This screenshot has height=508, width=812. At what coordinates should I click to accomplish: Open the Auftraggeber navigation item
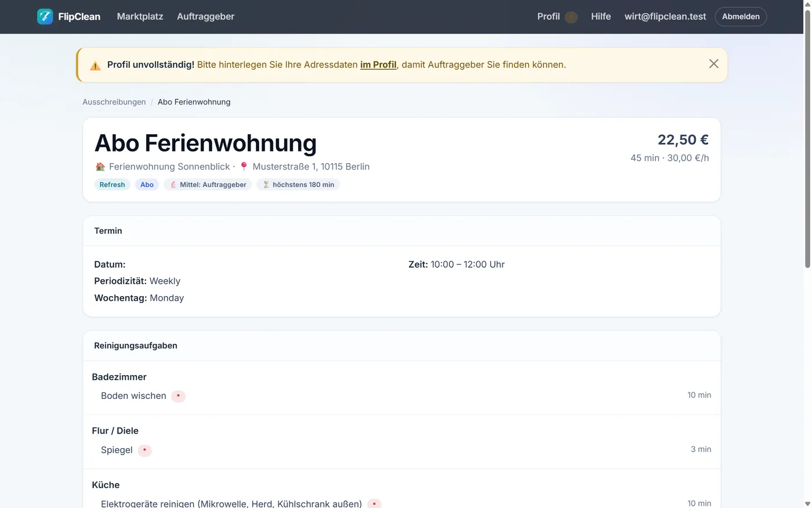click(205, 16)
